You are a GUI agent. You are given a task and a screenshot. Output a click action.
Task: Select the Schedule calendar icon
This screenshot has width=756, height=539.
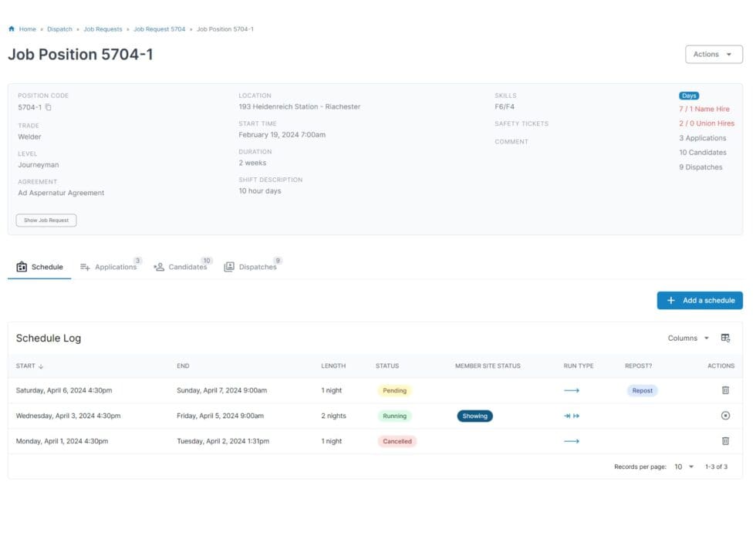click(x=20, y=266)
